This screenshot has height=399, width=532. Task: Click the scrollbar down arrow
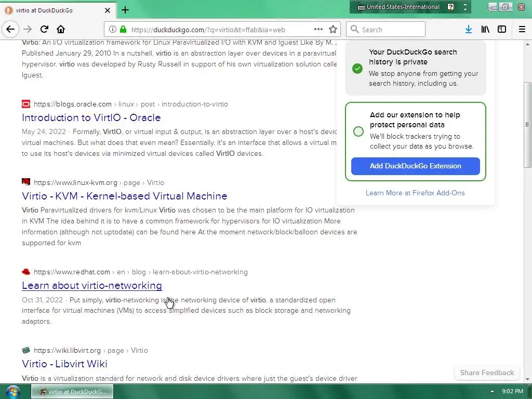527,379
